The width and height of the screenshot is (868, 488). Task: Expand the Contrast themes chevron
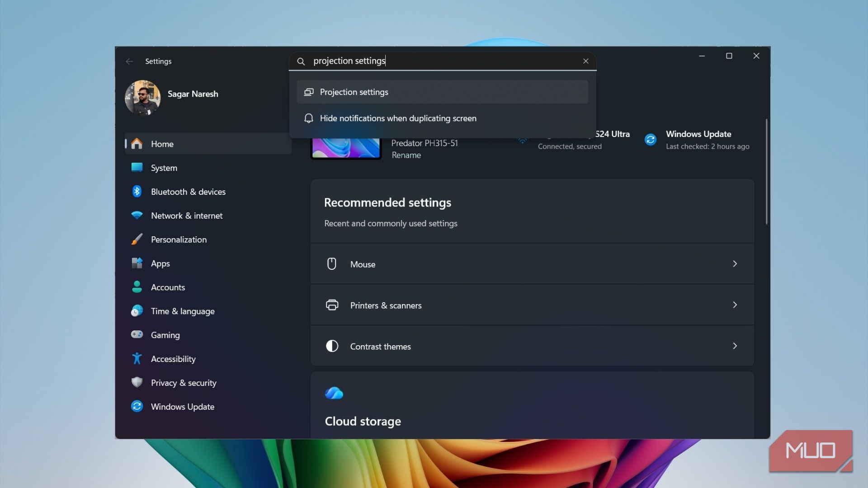coord(735,346)
